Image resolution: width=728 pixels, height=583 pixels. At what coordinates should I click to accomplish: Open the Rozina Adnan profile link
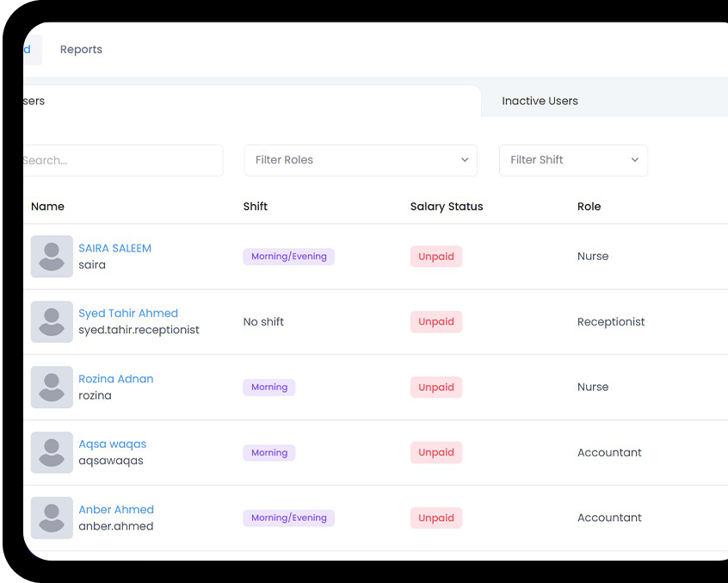(115, 379)
